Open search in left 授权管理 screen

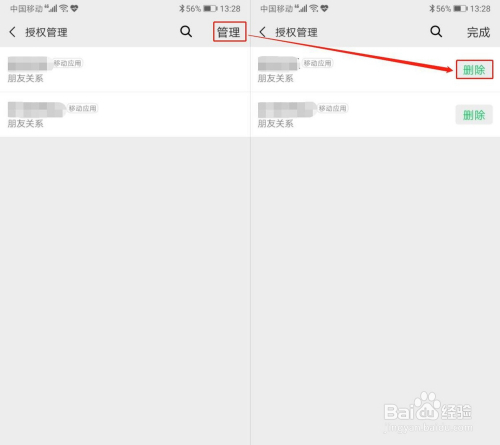pyautogui.click(x=186, y=32)
